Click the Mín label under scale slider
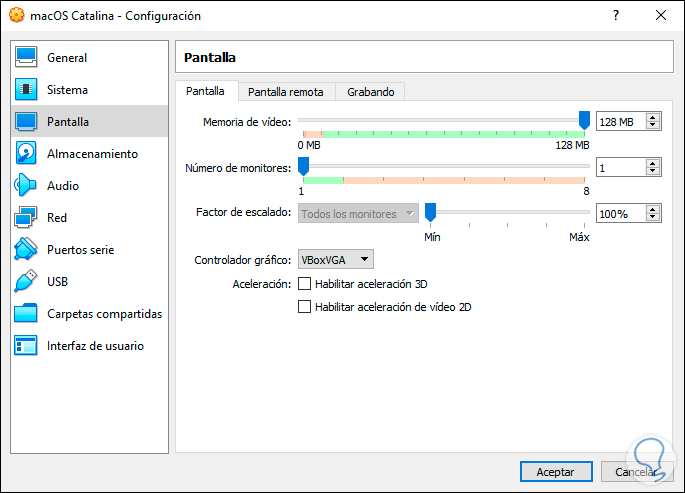685x493 pixels. click(432, 237)
